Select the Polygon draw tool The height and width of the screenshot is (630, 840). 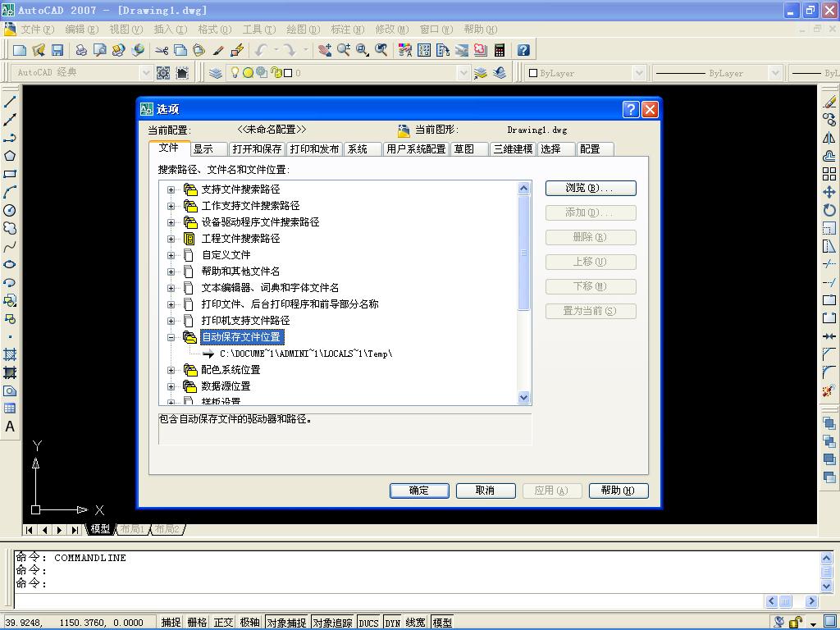(x=10, y=156)
